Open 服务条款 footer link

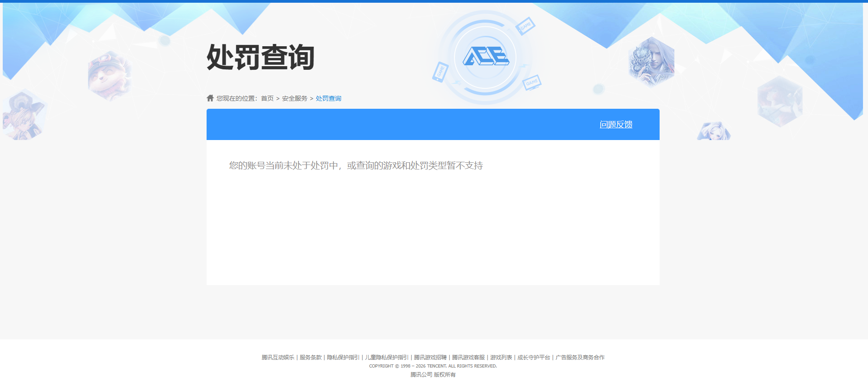coord(310,358)
